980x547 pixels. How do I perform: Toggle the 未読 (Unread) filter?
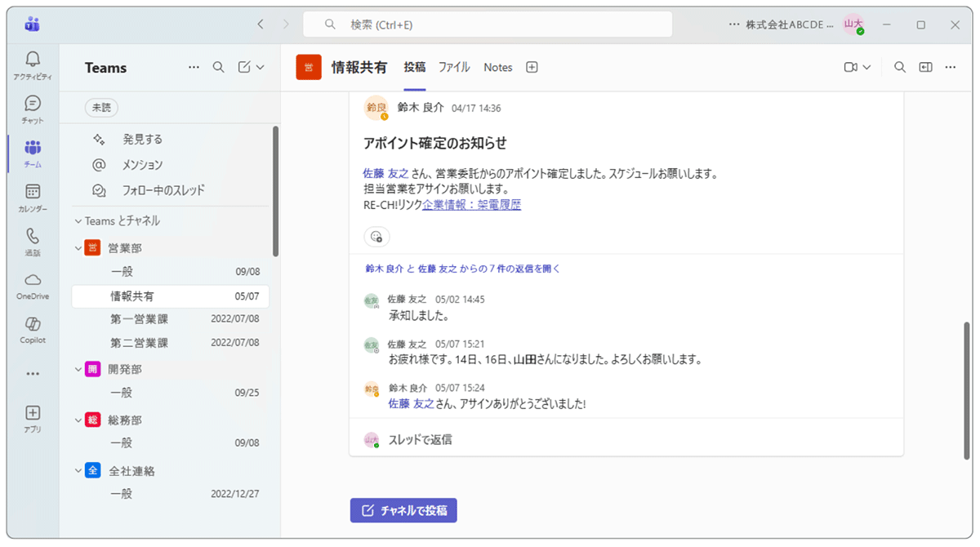click(100, 107)
